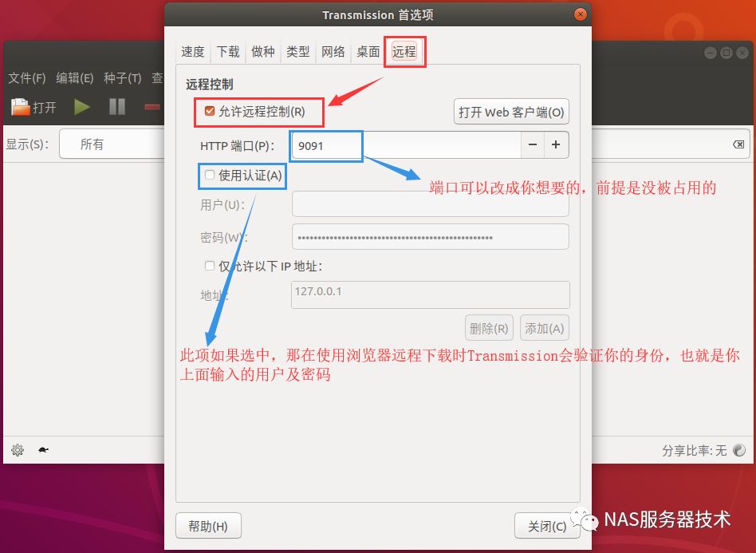This screenshot has height=553, width=756.
Task: Pause torrent with the pause icon
Action: pos(117,107)
